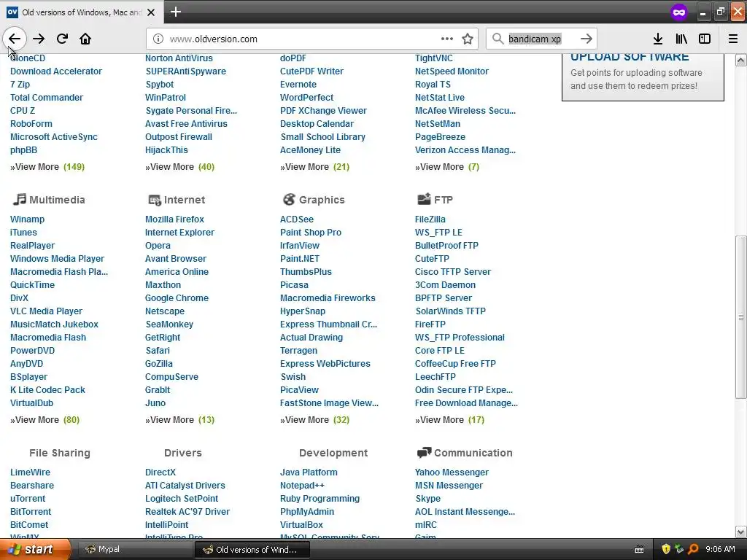Click the Graphics category icon
The image size is (747, 560).
pyautogui.click(x=289, y=199)
